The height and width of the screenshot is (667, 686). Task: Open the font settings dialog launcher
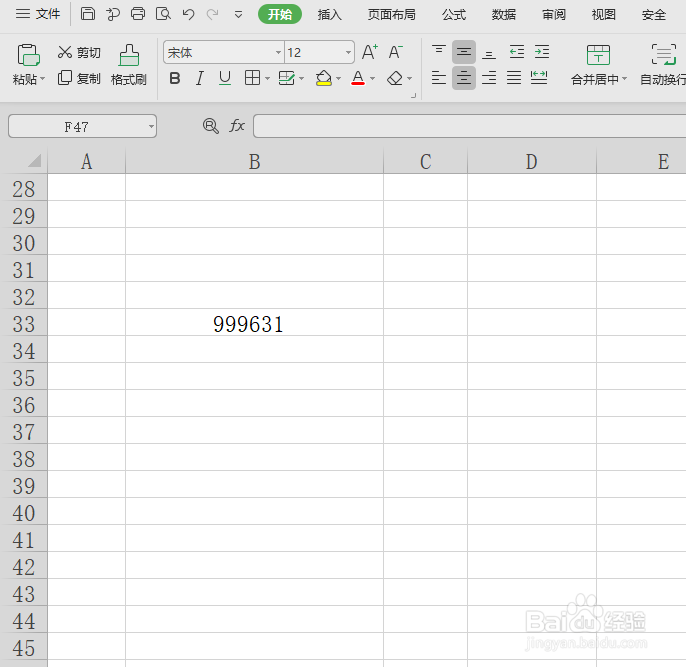[413, 95]
